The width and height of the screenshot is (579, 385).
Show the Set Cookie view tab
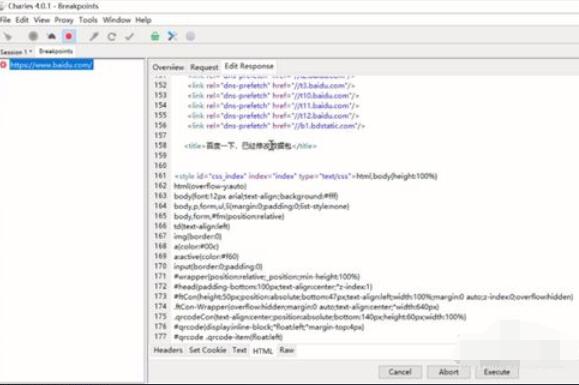tap(208, 350)
